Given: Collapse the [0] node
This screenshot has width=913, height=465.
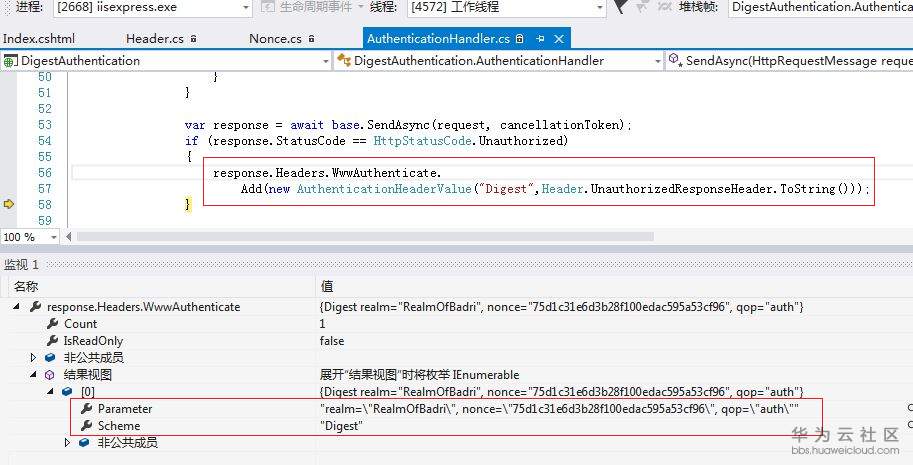Looking at the screenshot, I should [x=51, y=392].
